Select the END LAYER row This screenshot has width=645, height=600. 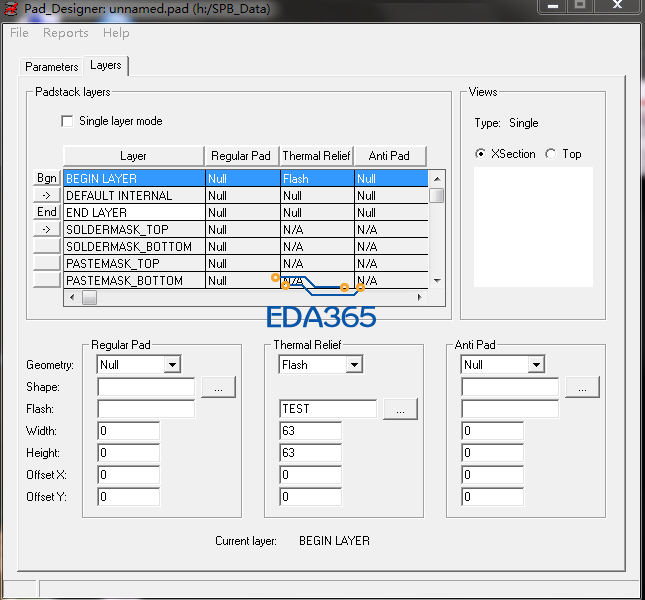pos(246,212)
